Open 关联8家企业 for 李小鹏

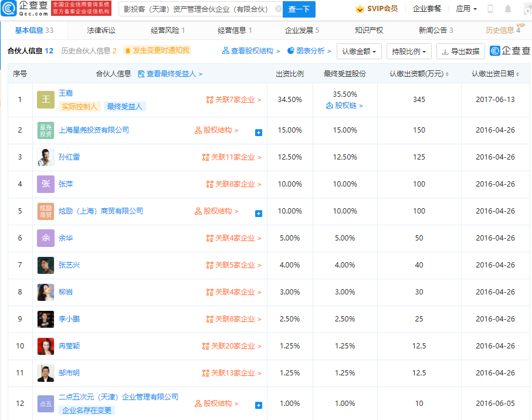[234, 319]
